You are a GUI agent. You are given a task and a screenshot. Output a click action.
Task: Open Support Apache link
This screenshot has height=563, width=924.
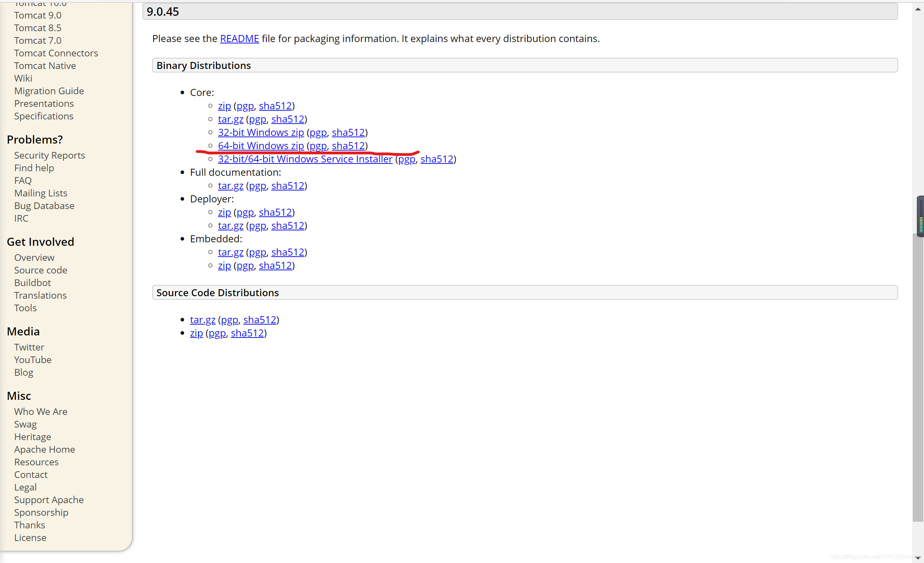(49, 500)
